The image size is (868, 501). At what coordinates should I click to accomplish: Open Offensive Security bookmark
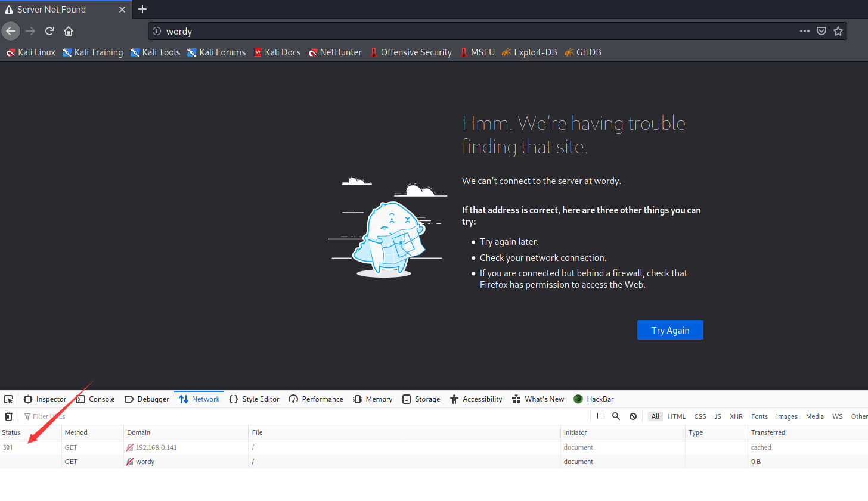[411, 52]
